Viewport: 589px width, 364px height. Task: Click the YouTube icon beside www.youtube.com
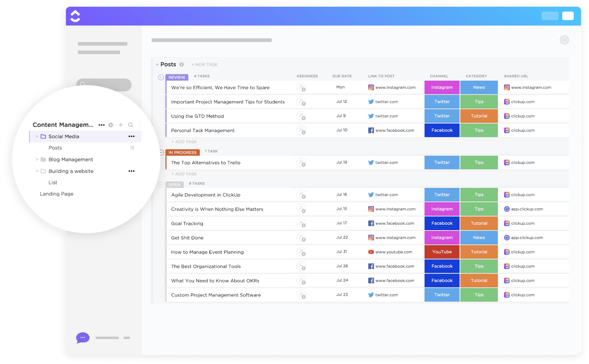click(x=371, y=252)
